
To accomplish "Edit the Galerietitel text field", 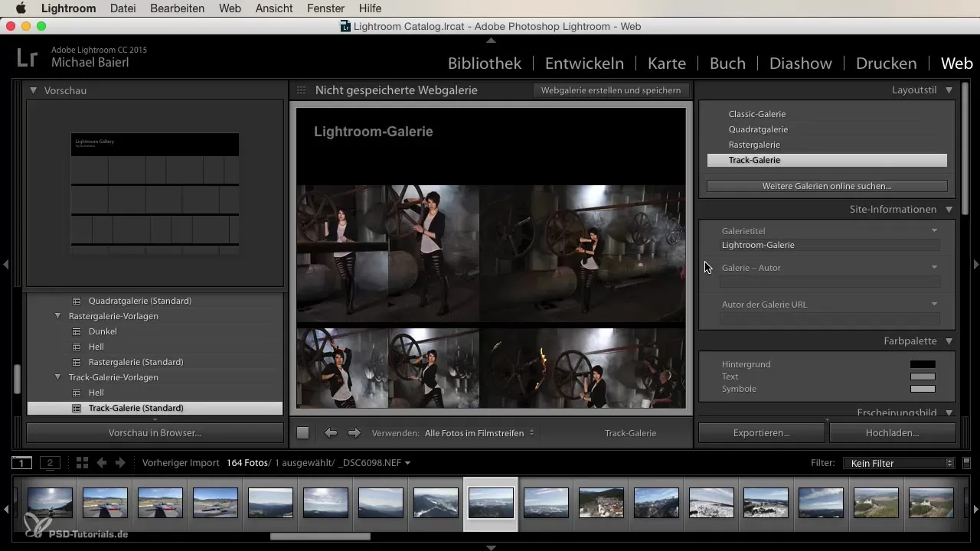I will pyautogui.click(x=829, y=245).
